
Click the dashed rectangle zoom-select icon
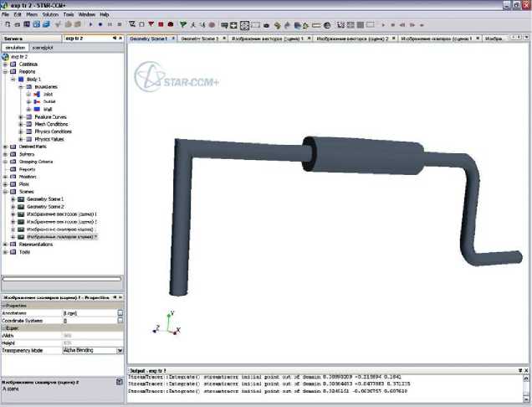click(255, 25)
